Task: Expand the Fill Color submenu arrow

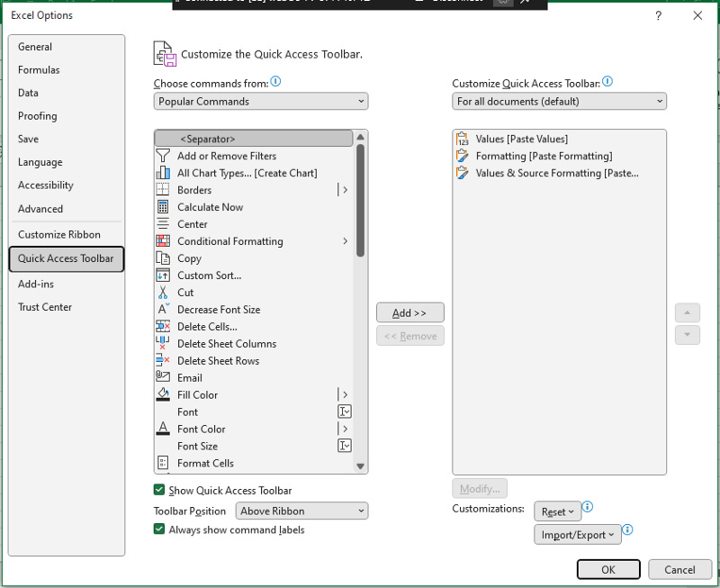Action: coord(345,394)
